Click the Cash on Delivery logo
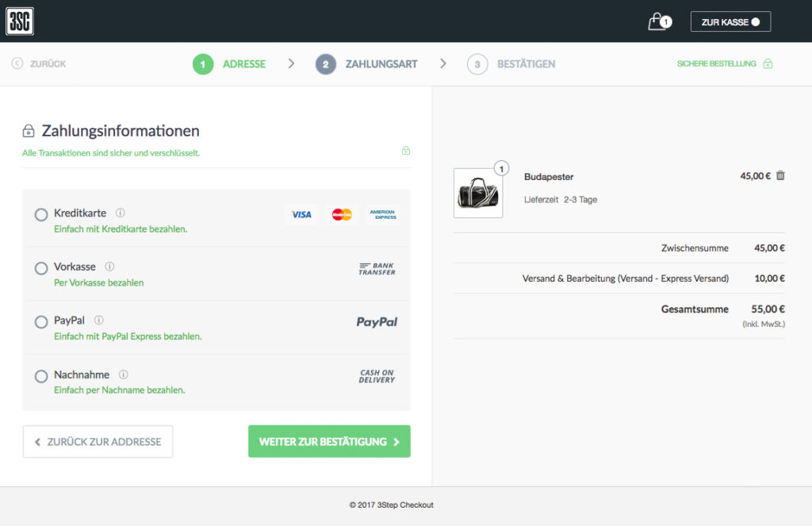The image size is (812, 526). pos(377,376)
